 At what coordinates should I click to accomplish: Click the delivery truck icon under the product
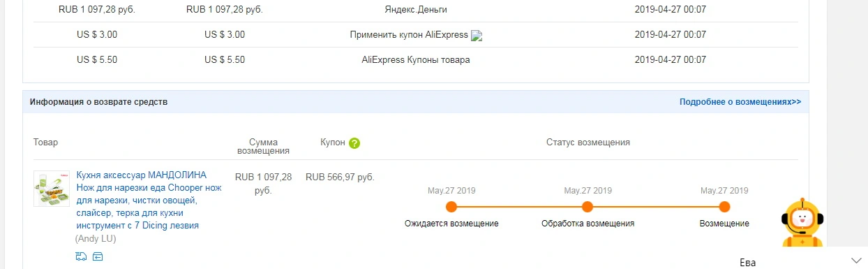tap(81, 256)
